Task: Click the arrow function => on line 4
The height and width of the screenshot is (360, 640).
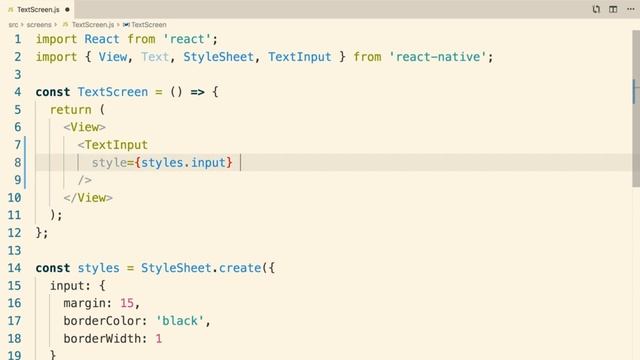Action: click(198, 92)
